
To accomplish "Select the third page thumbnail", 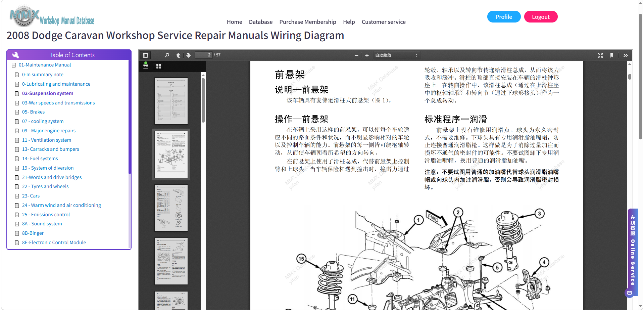I will pos(171,208).
